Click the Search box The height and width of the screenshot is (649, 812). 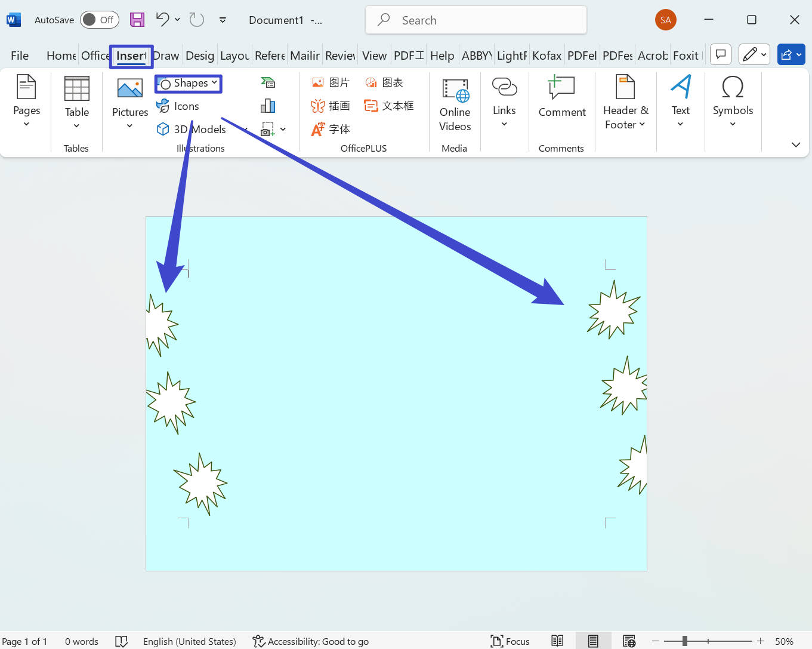476,20
